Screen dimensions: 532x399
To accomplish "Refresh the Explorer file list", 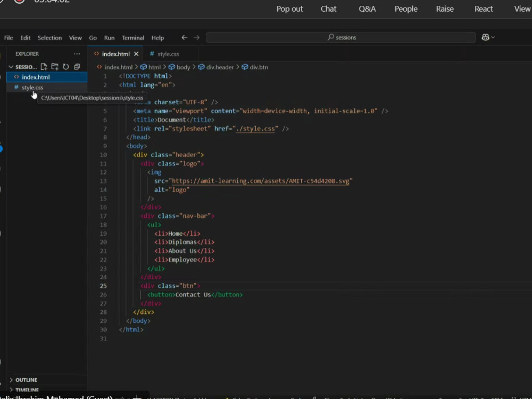I will click(x=66, y=66).
